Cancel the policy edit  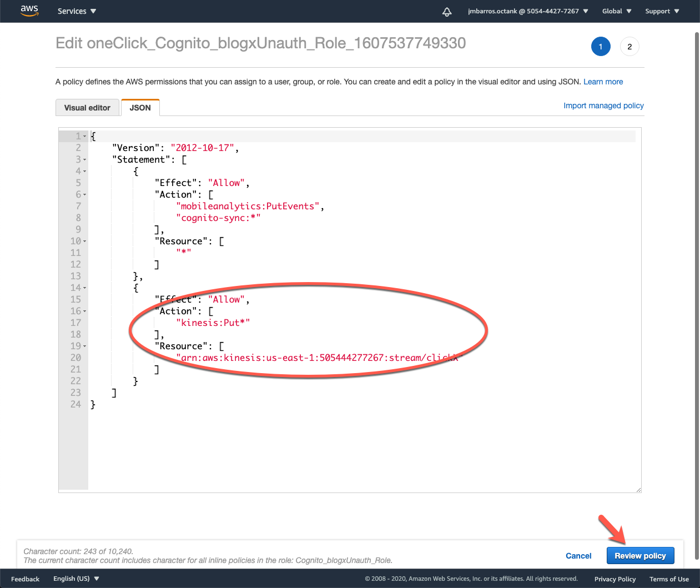click(x=578, y=556)
